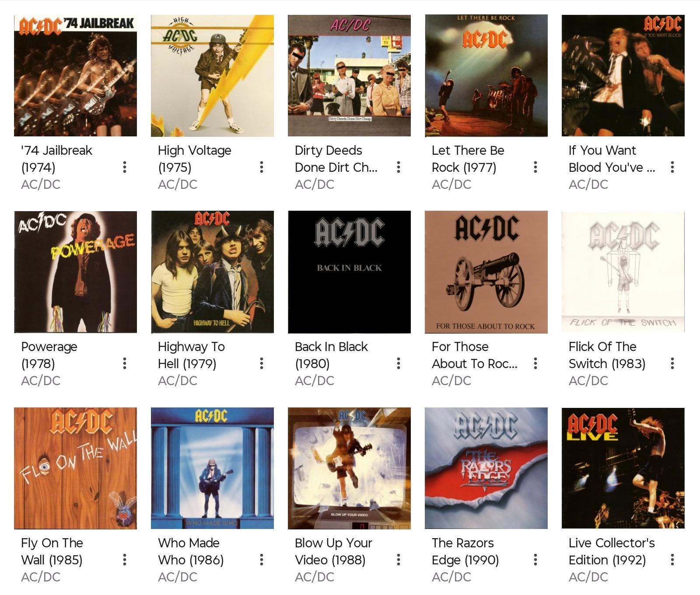Open options menu for High Voltage (1975)
Viewport: 700px width, 595px height.
pos(262,167)
